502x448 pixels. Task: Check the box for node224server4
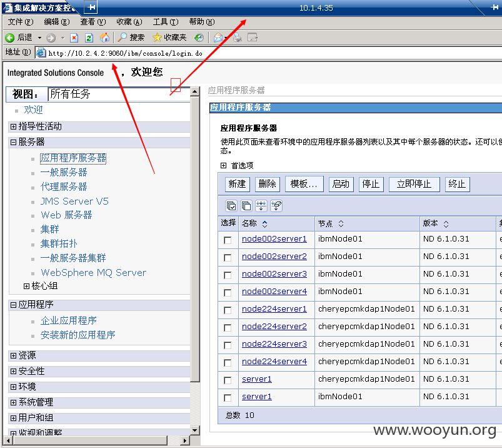228,363
